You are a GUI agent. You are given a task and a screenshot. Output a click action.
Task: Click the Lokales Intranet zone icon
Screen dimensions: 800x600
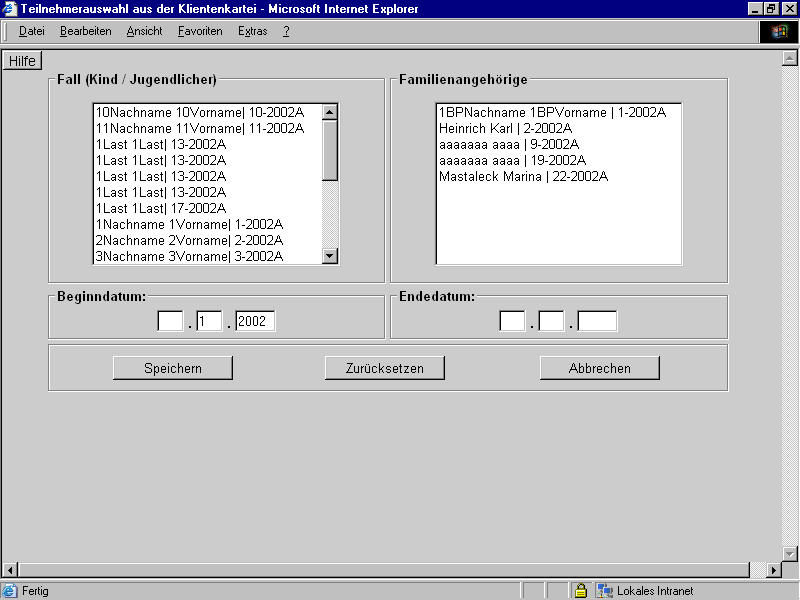point(605,591)
